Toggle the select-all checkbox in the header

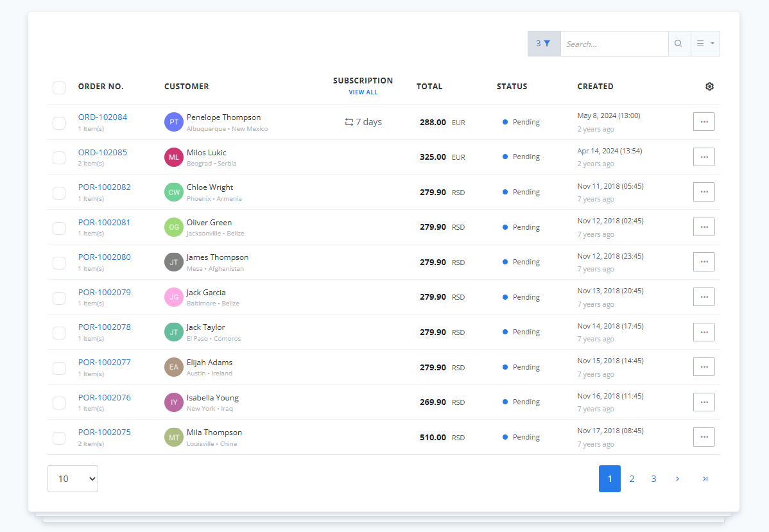pyautogui.click(x=58, y=88)
